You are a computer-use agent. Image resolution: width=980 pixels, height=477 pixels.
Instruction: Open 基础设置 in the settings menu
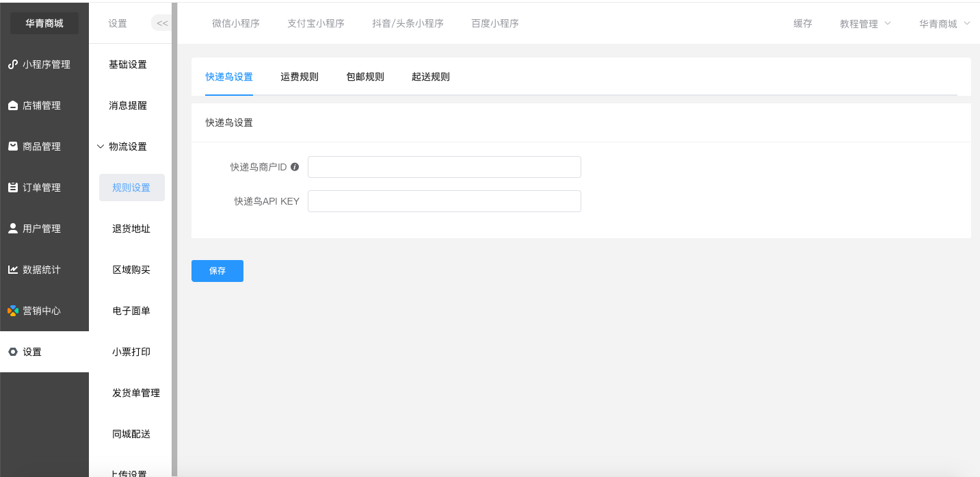(128, 64)
